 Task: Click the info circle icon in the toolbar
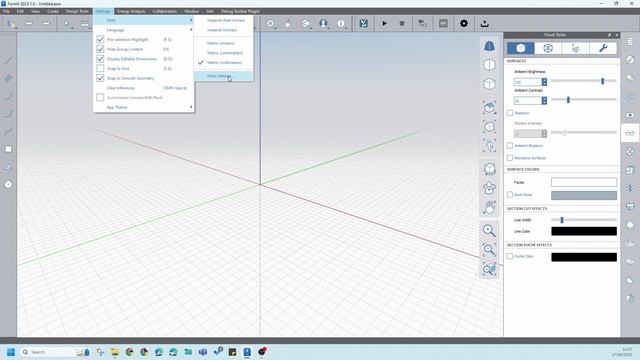point(341,24)
